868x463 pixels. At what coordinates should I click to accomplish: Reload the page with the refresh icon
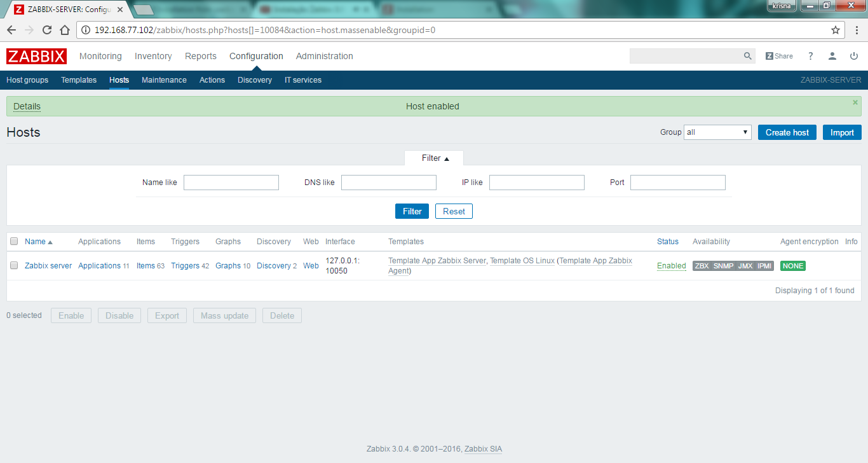(x=47, y=30)
